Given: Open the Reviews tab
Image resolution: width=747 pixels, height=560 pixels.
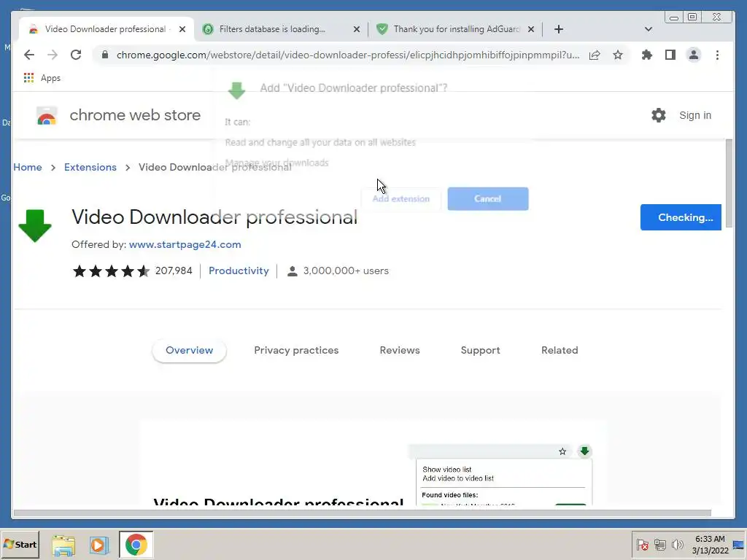Looking at the screenshot, I should [400, 350].
